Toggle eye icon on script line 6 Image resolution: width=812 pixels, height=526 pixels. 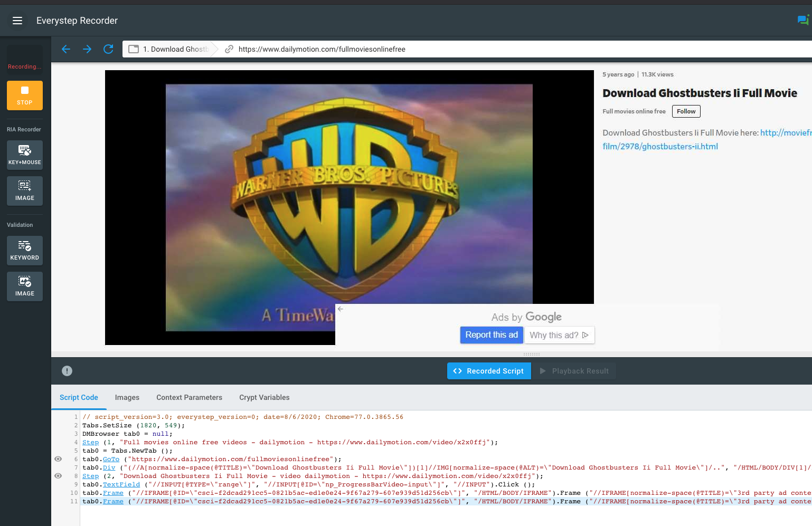click(58, 459)
